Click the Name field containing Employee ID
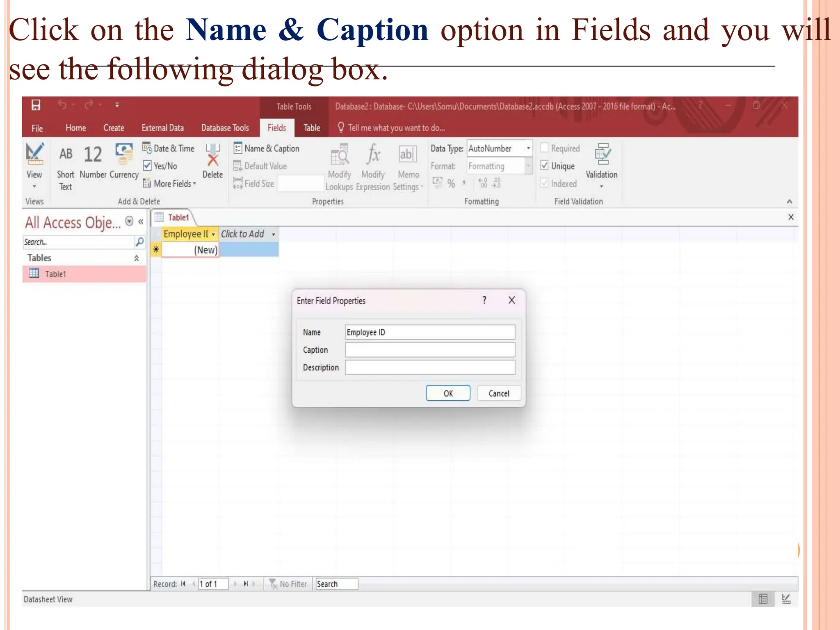Image resolution: width=840 pixels, height=630 pixels. click(x=430, y=332)
